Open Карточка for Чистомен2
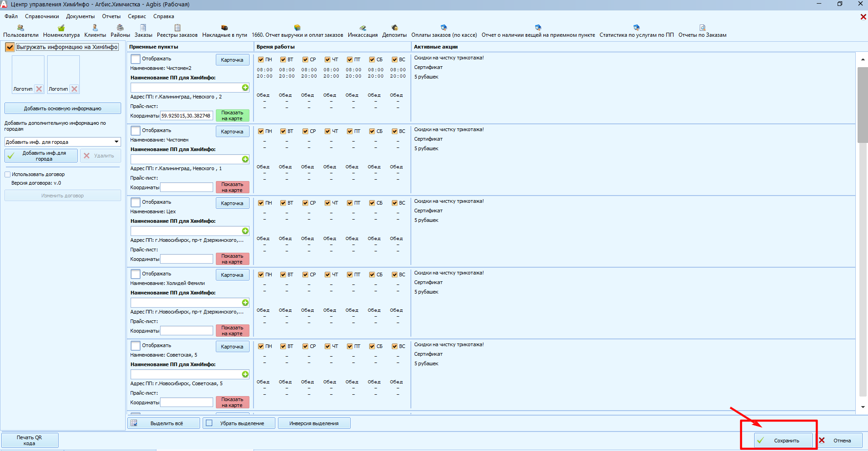 click(x=232, y=60)
